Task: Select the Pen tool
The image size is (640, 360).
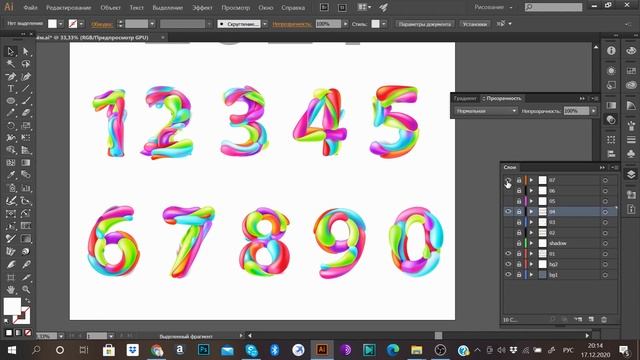Action: [x=11, y=76]
